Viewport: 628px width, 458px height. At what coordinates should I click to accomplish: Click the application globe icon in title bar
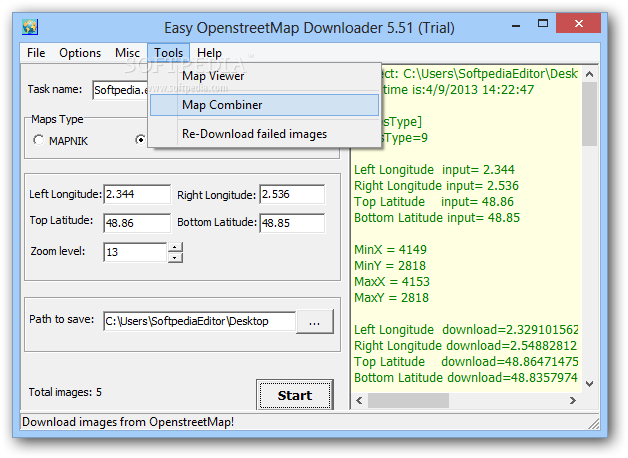pyautogui.click(x=30, y=27)
